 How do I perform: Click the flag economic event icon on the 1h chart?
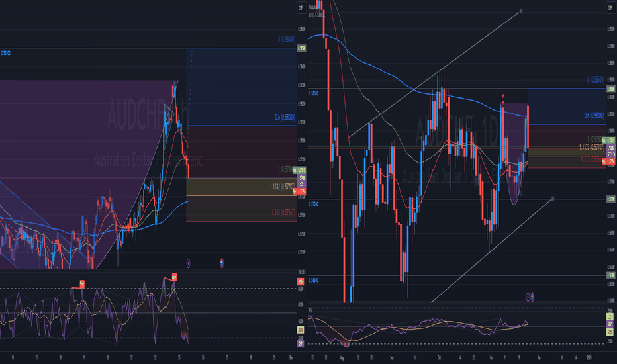222,263
